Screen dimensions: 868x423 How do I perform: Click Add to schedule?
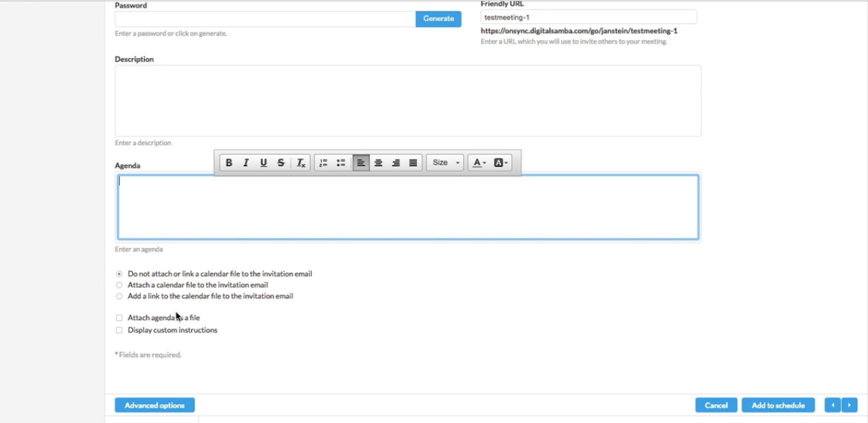point(778,406)
